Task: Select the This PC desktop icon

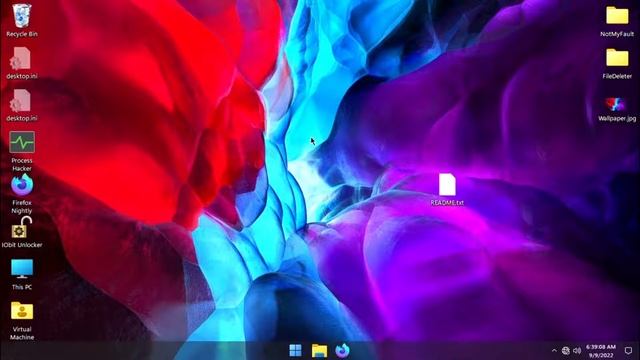Action: 22,274
